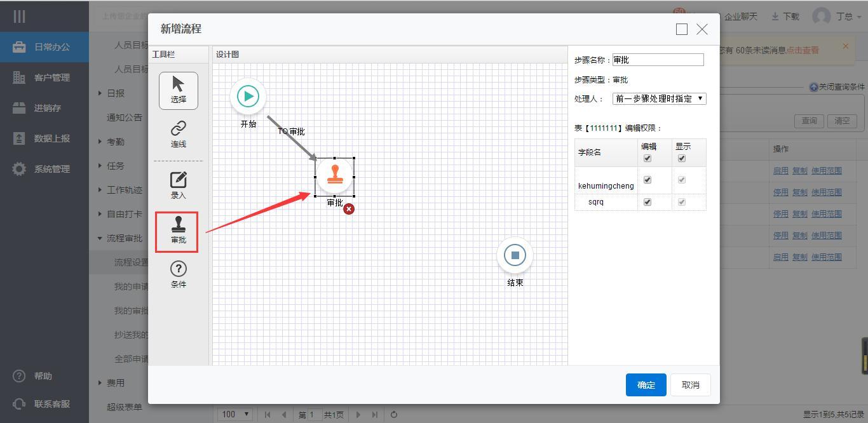The height and width of the screenshot is (423, 868).
Task: Pick the 连线 connector tool
Action: click(178, 134)
